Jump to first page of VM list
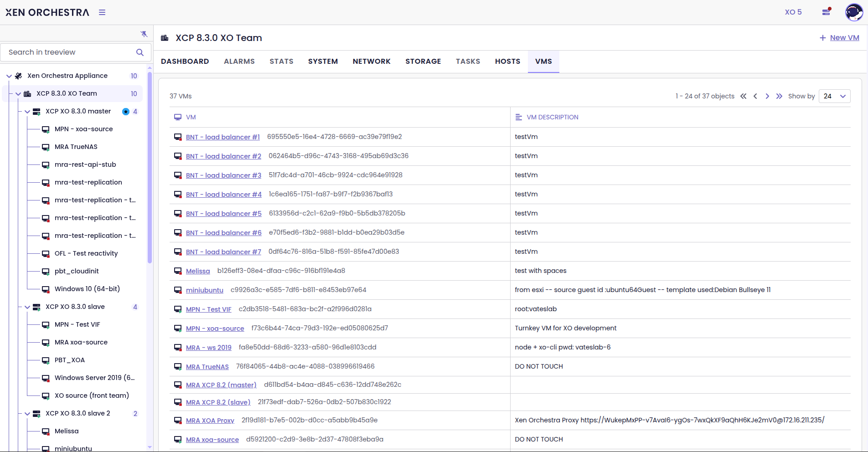The width and height of the screenshot is (868, 452). coord(744,96)
